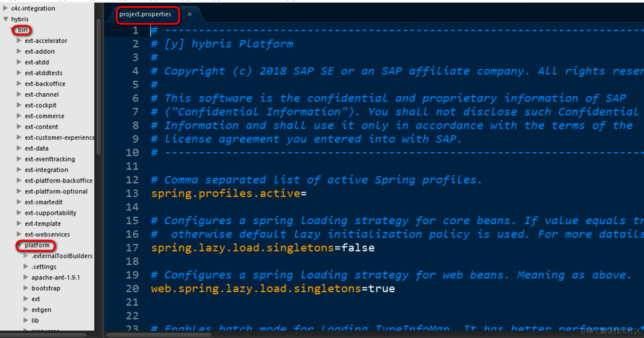
Task: Select ext-supportability folder
Action: 50,213
